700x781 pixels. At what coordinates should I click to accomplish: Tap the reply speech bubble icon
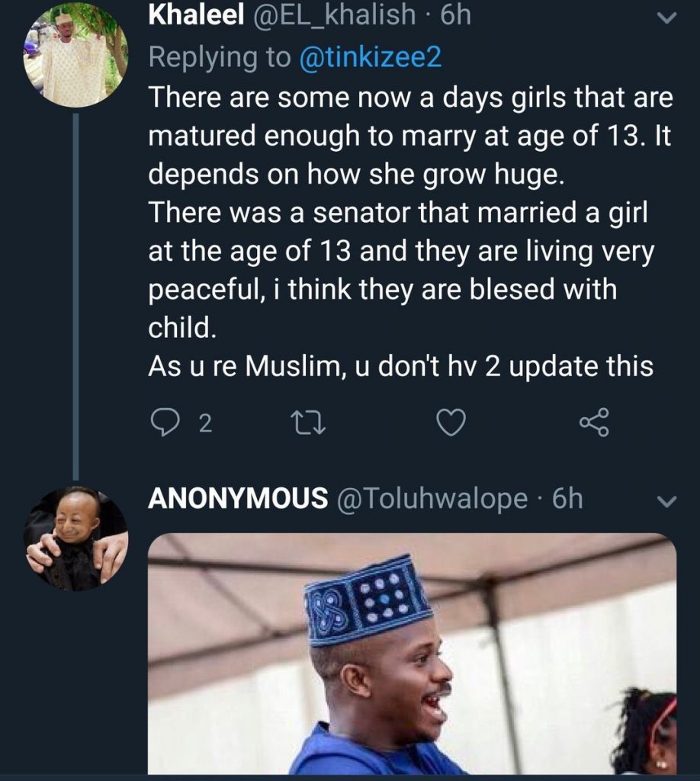pos(164,423)
